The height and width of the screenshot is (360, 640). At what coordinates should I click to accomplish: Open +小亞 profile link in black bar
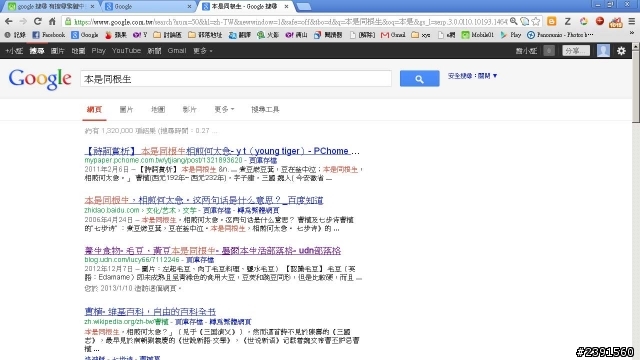14,51
